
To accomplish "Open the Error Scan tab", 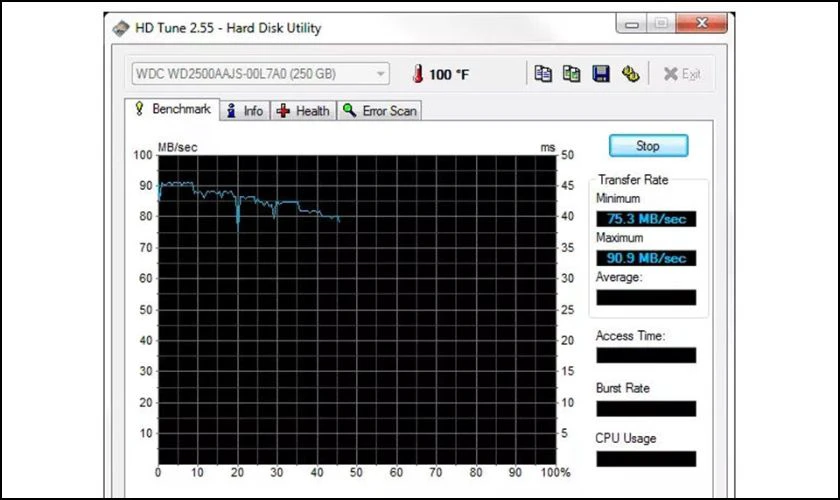I will [x=379, y=111].
